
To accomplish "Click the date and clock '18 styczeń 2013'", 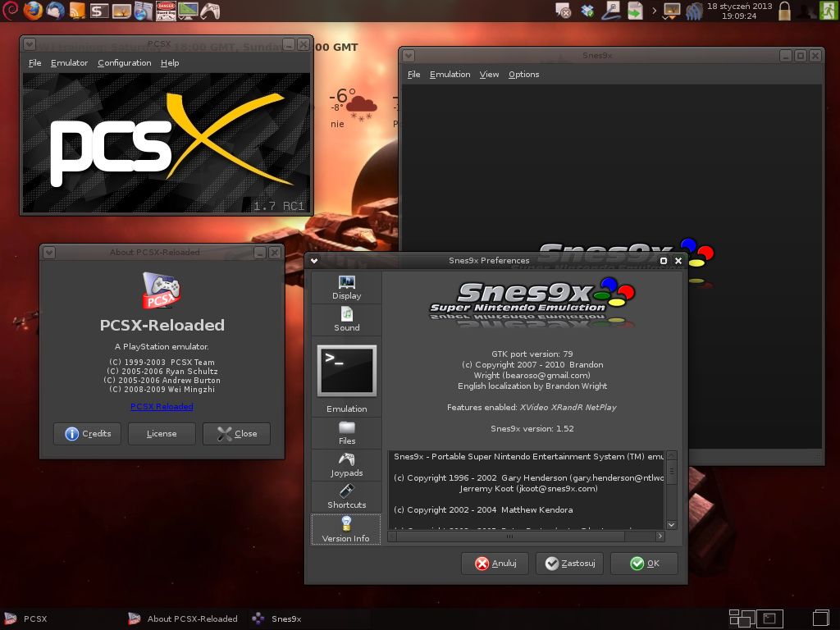I will (x=739, y=11).
